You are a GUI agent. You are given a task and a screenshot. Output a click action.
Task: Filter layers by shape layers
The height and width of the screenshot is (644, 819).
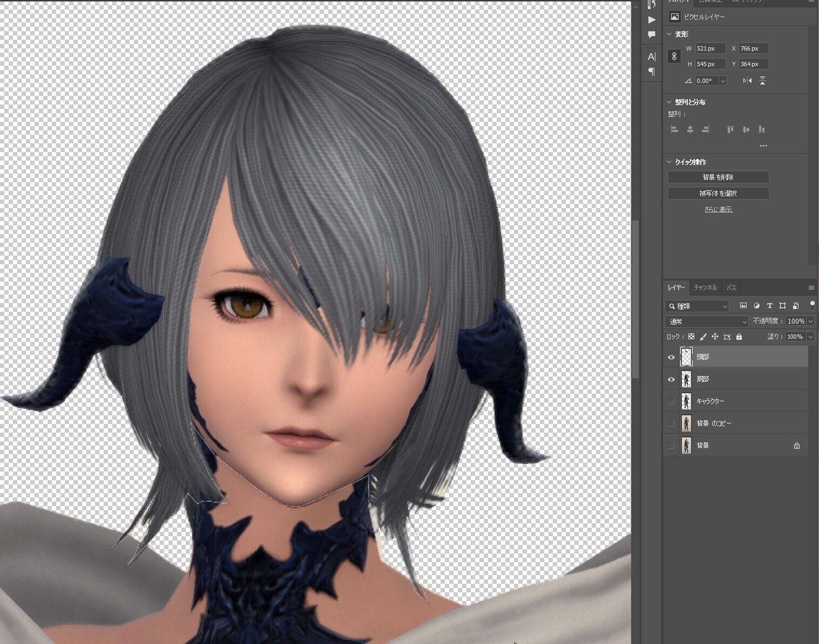[783, 306]
